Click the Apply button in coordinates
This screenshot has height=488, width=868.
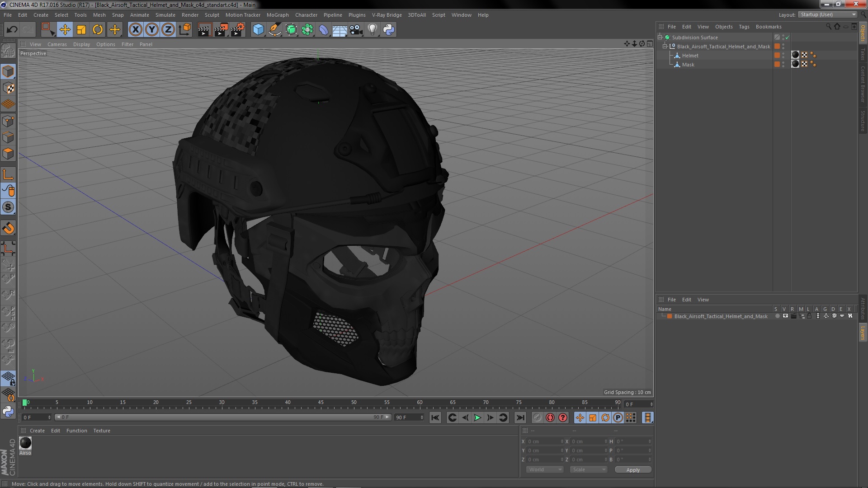[x=633, y=470]
